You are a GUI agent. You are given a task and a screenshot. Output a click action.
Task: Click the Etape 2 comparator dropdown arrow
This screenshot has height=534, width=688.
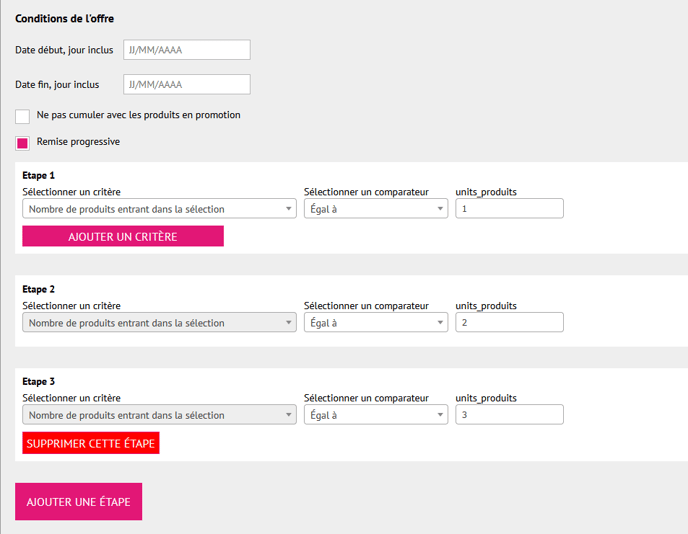440,323
